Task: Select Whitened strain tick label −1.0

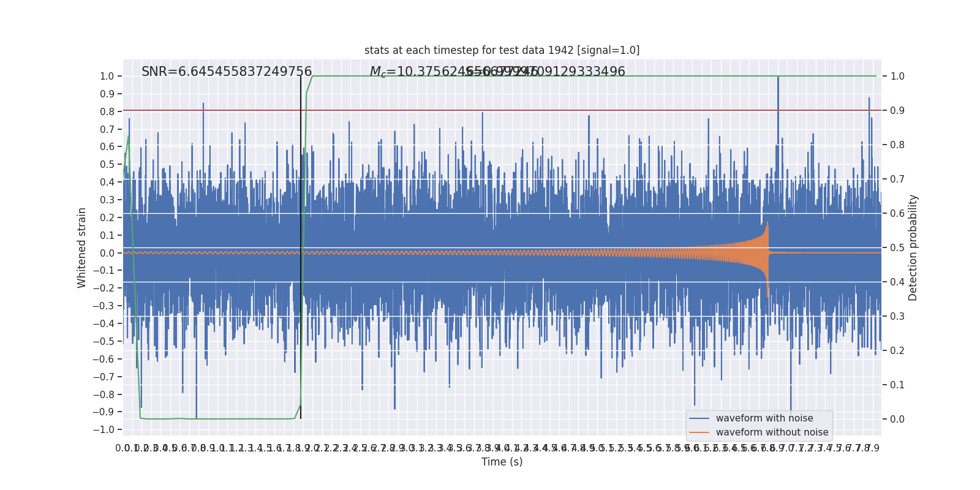Action: (104, 430)
